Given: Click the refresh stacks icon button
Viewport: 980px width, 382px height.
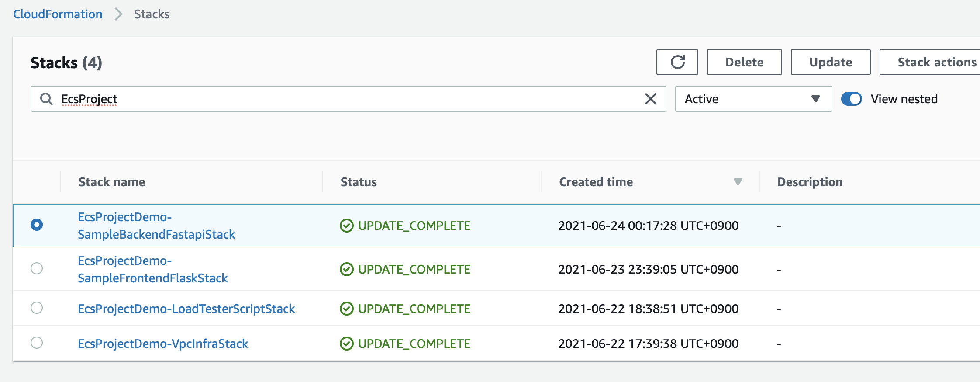Looking at the screenshot, I should 677,62.
